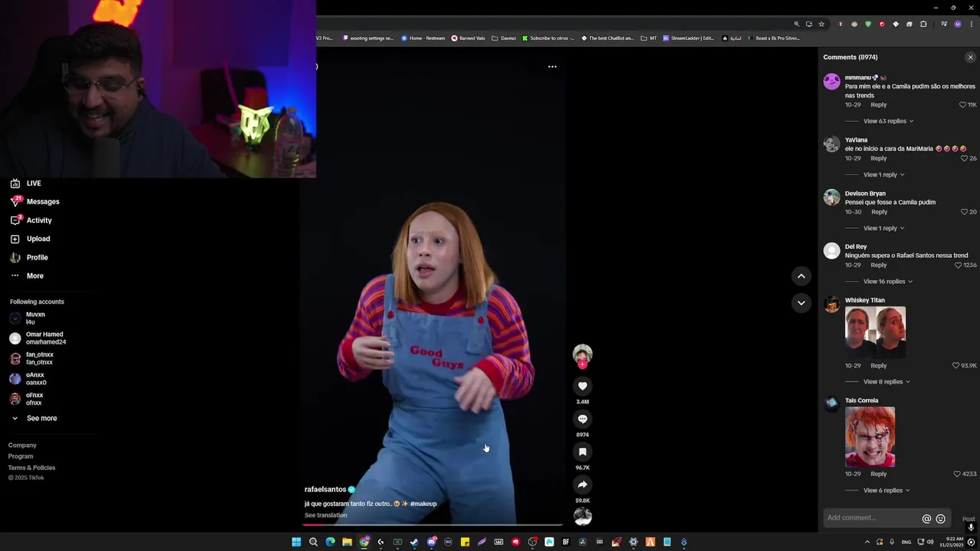Insert a mention with the @ icon
Screen dimensions: 980x551
tap(926, 519)
